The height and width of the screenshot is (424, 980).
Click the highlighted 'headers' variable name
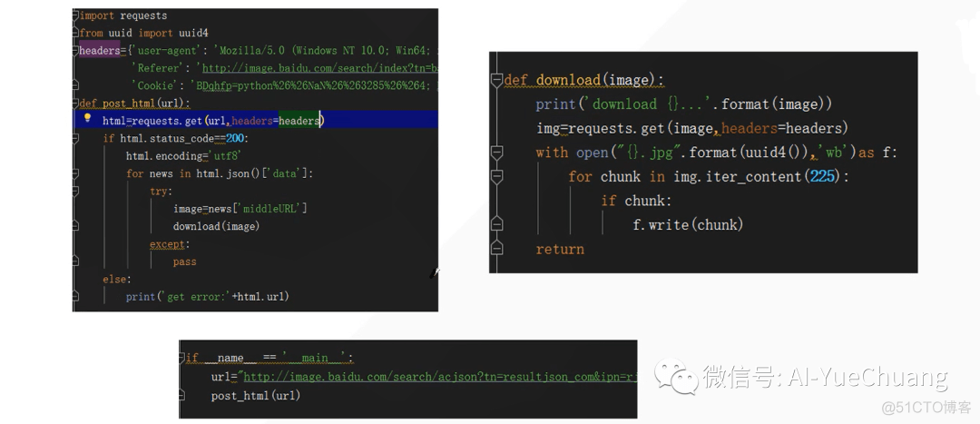pos(100,51)
